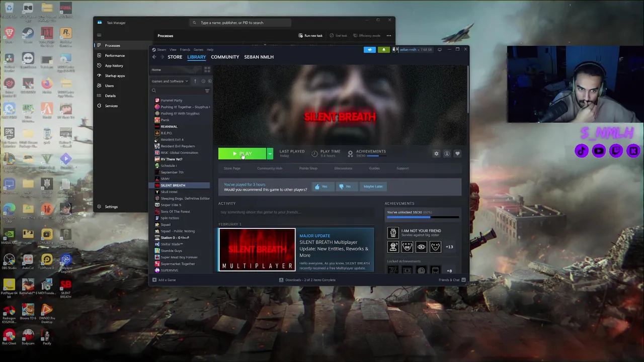
Task: Toggle the ready-to-play filter icon
Action: point(209,81)
